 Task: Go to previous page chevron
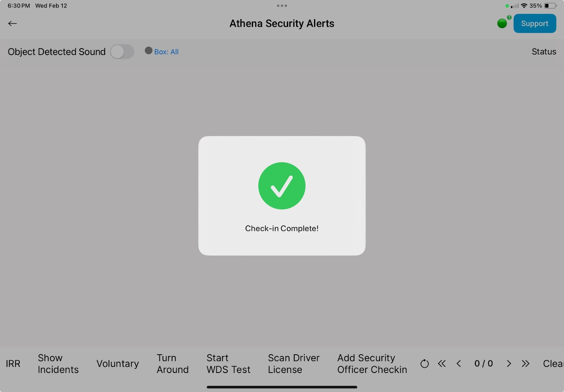click(459, 363)
